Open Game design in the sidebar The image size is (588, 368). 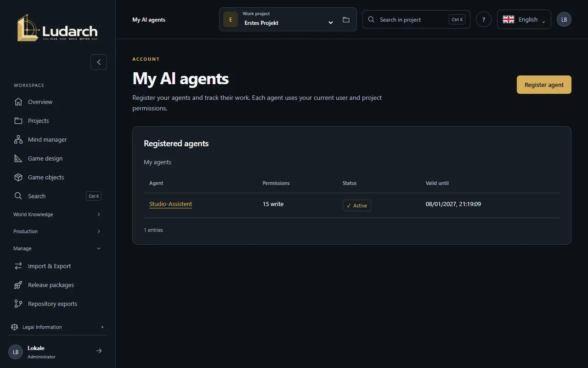pos(57,158)
